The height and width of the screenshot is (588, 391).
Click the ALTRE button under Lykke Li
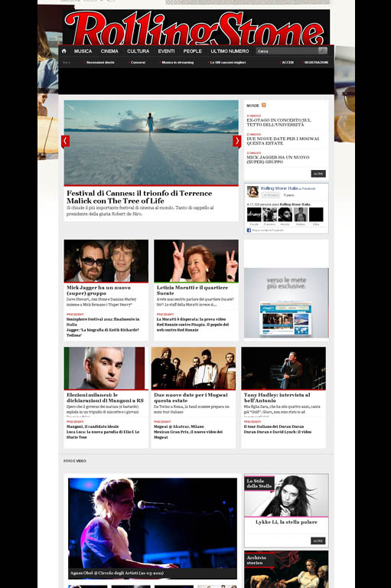[318, 541]
